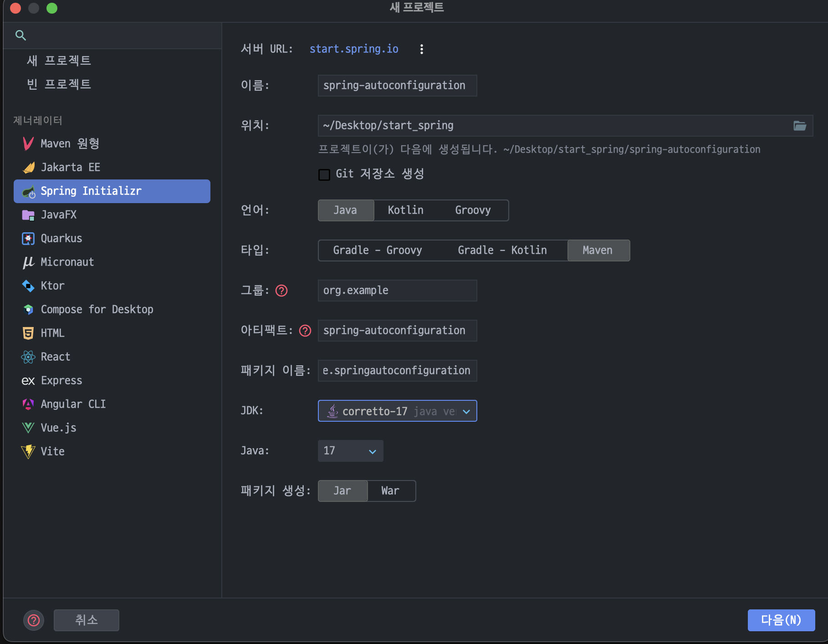The height and width of the screenshot is (644, 828).
Task: Select 새 프로젝트 in the sidebar
Action: click(x=59, y=61)
